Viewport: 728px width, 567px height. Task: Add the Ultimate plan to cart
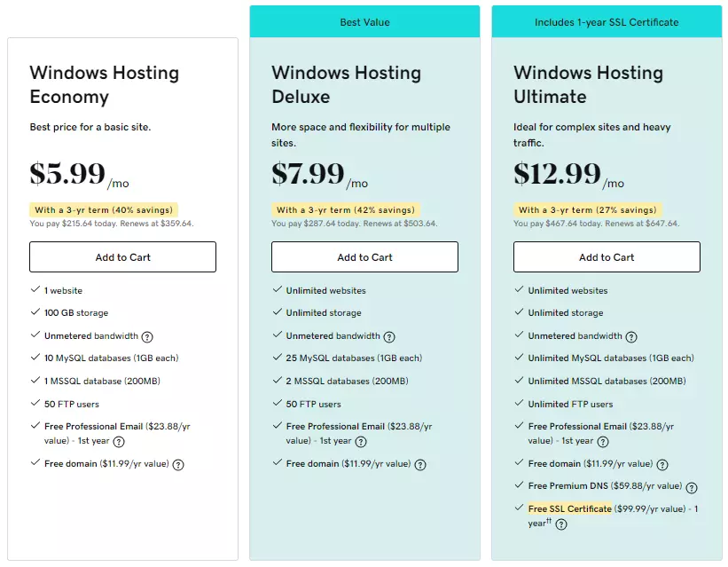coord(607,256)
